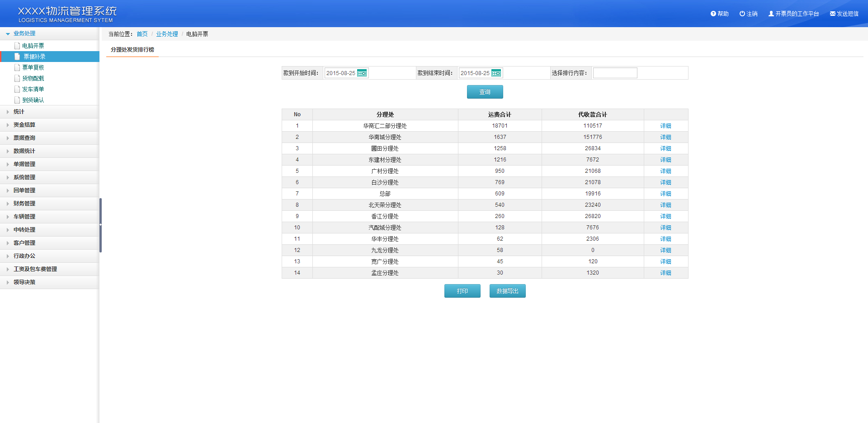Click the 选择排行内容 input box
Viewport: 868px width, 423px height.
[x=615, y=73]
